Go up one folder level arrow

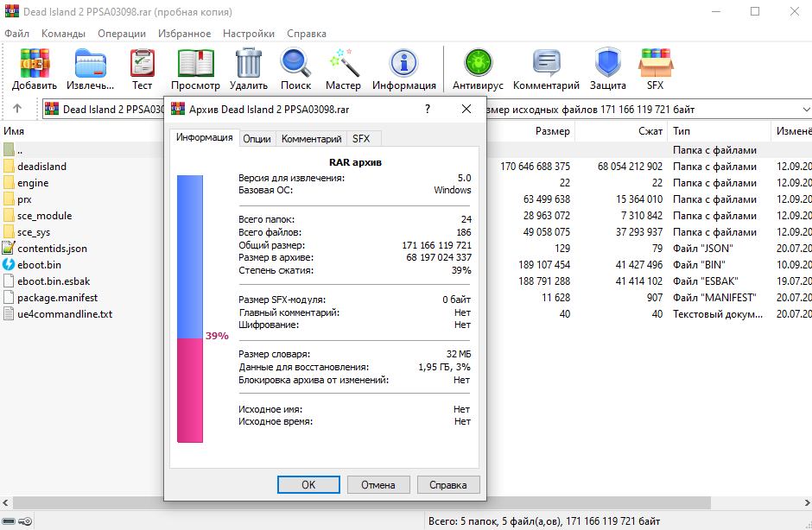[x=17, y=110]
